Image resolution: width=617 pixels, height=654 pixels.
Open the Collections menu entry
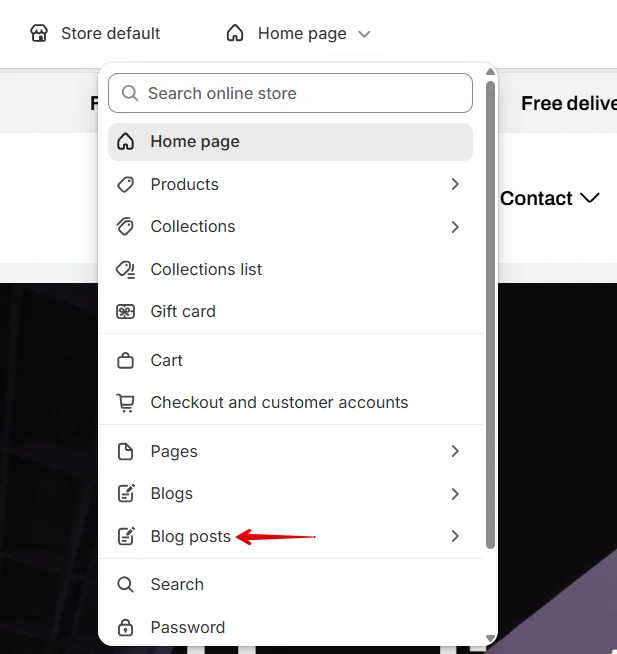point(290,227)
